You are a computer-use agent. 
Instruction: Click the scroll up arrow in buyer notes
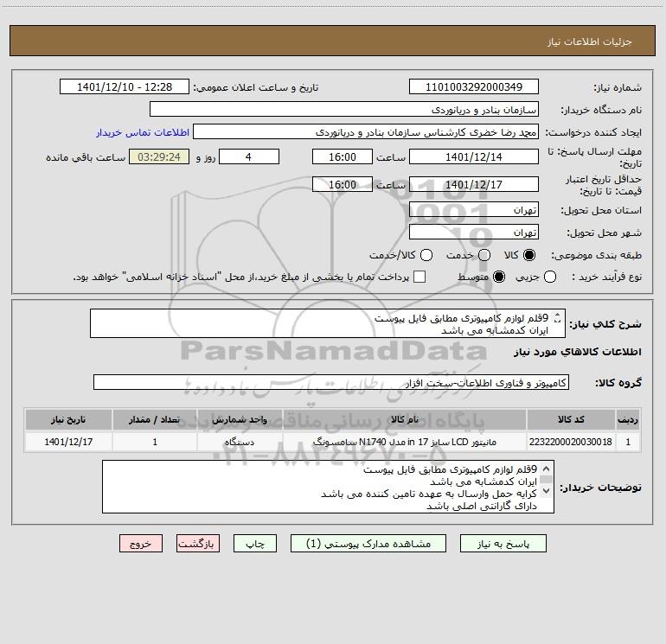[547, 469]
